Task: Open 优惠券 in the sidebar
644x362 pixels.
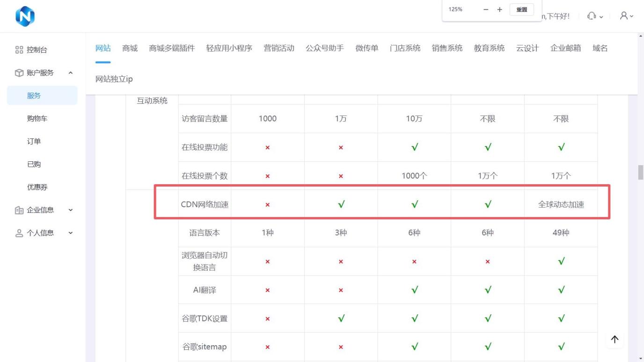Action: 37,187
